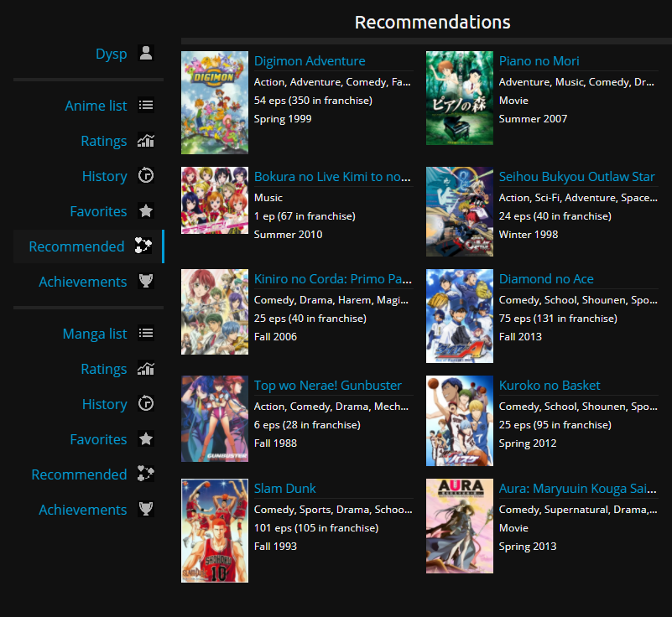Click the user profile icon beside Dysp

click(146, 54)
